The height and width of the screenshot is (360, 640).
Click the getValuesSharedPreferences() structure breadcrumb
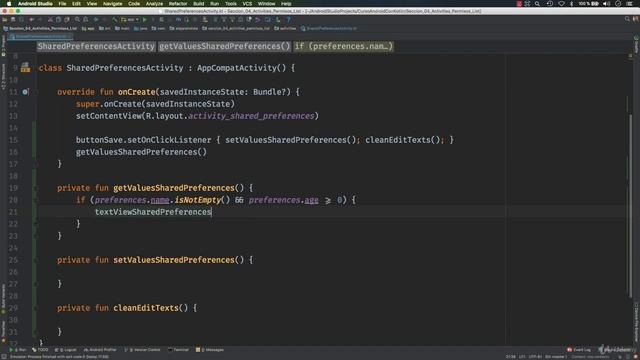pyautogui.click(x=224, y=46)
